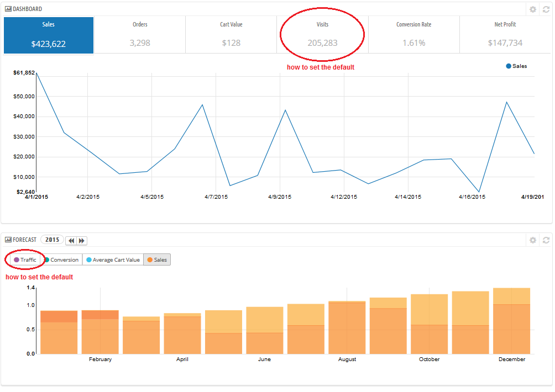Click the Sales legend entry in the Dashboard chart
Screen dimensions: 555x392
(516, 66)
